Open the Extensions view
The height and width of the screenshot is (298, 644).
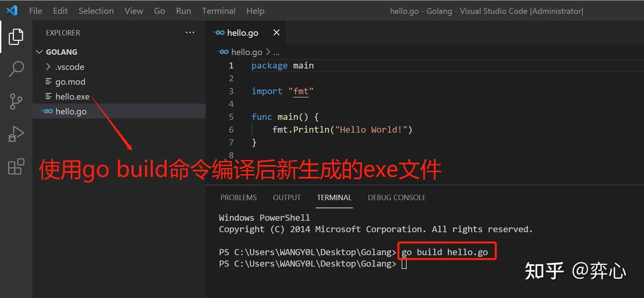click(x=16, y=167)
